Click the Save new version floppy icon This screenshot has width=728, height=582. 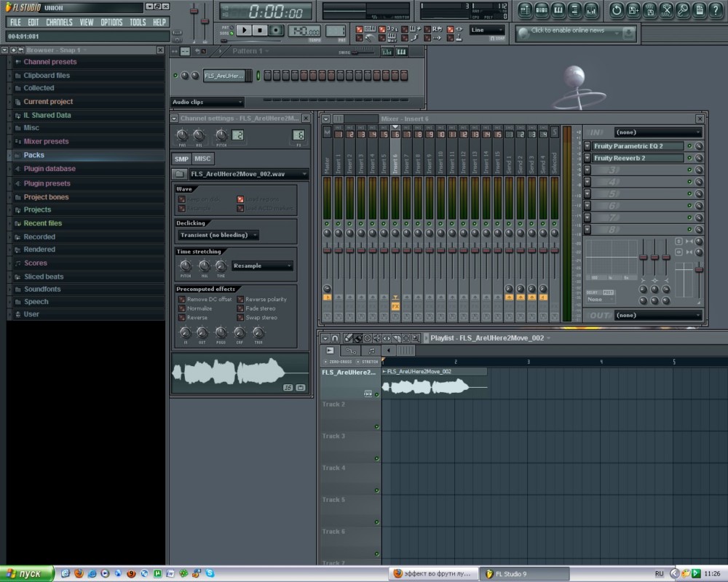click(633, 10)
